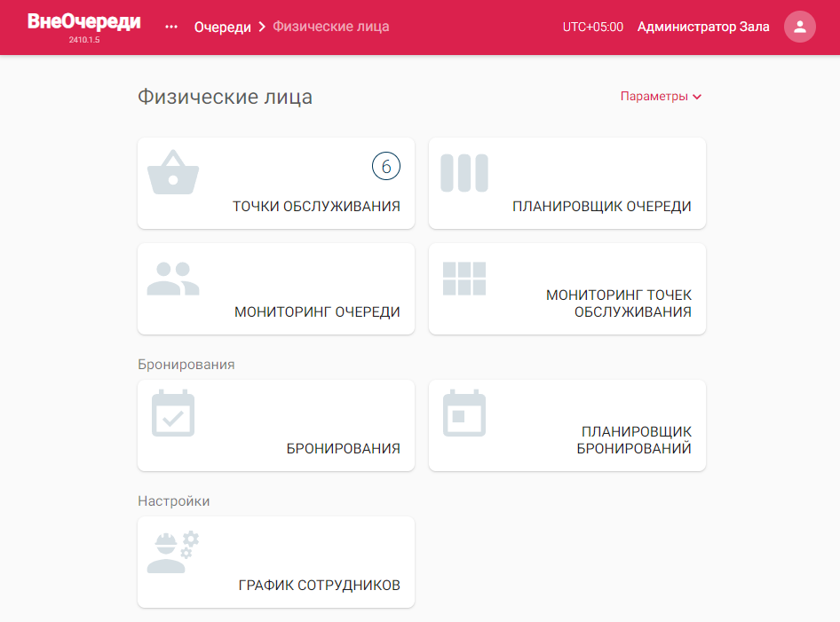This screenshot has height=622, width=840.
Task: Click the people icon for queue monitoring
Action: tap(173, 279)
